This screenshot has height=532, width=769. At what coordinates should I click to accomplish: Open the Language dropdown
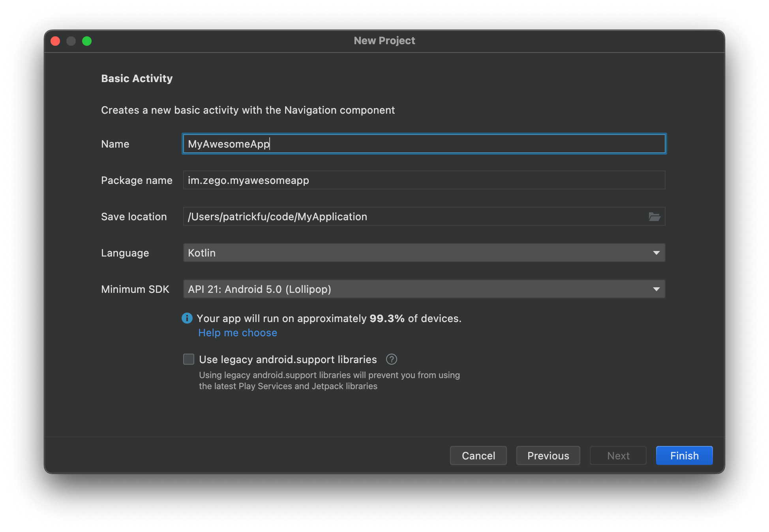[424, 253]
